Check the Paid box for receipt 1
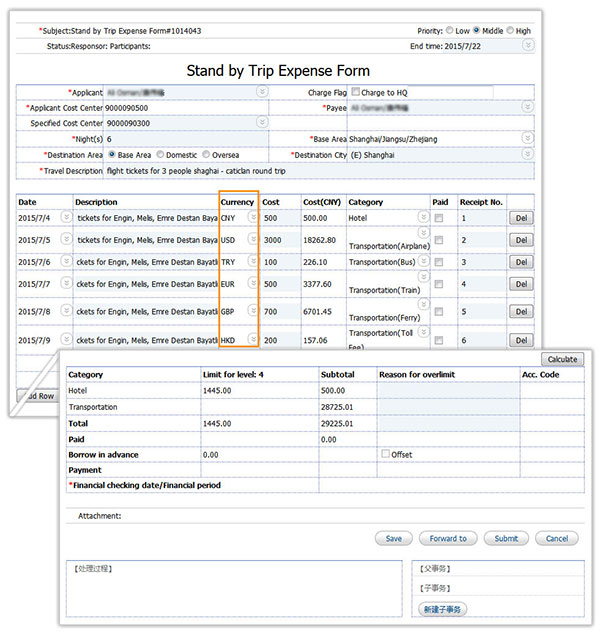The width and height of the screenshot is (600, 633). point(438,218)
